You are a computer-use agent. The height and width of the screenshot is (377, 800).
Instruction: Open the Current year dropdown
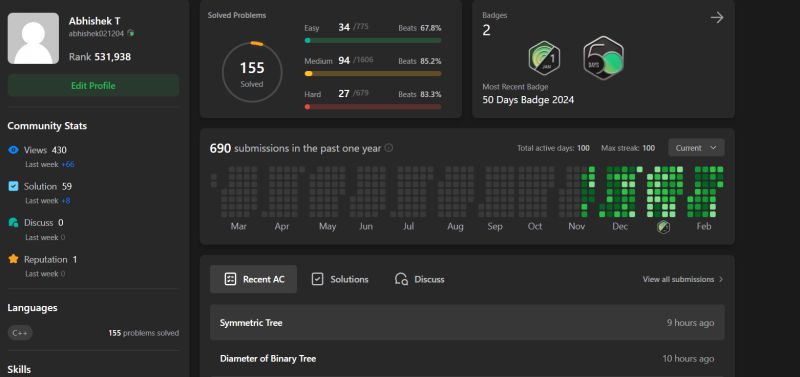(696, 148)
